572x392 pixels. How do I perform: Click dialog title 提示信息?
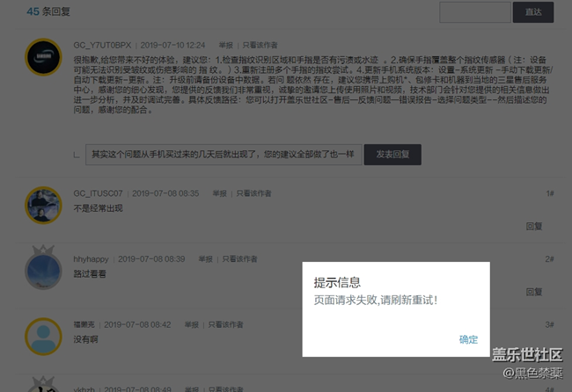tap(337, 282)
